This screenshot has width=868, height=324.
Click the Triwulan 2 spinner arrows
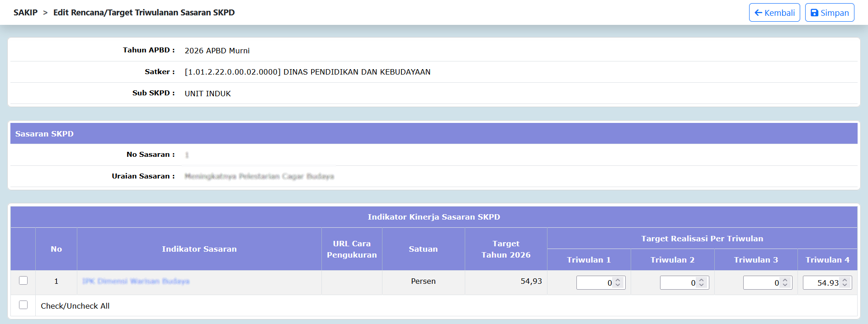click(702, 283)
